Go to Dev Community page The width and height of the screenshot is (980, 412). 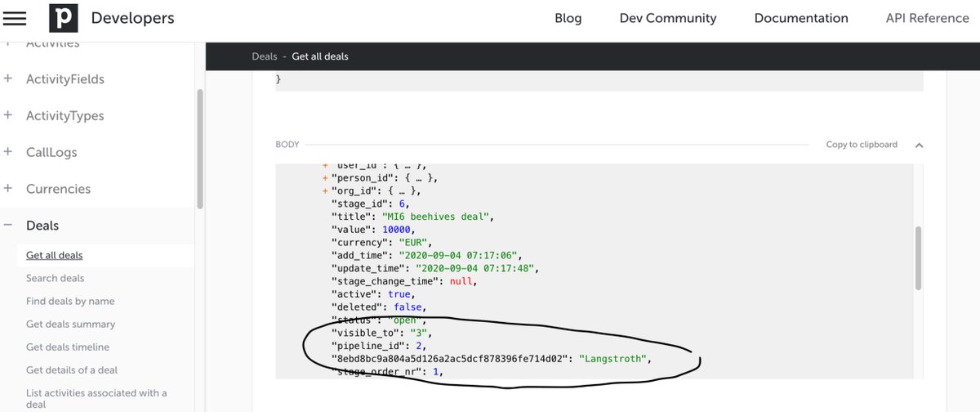(667, 18)
